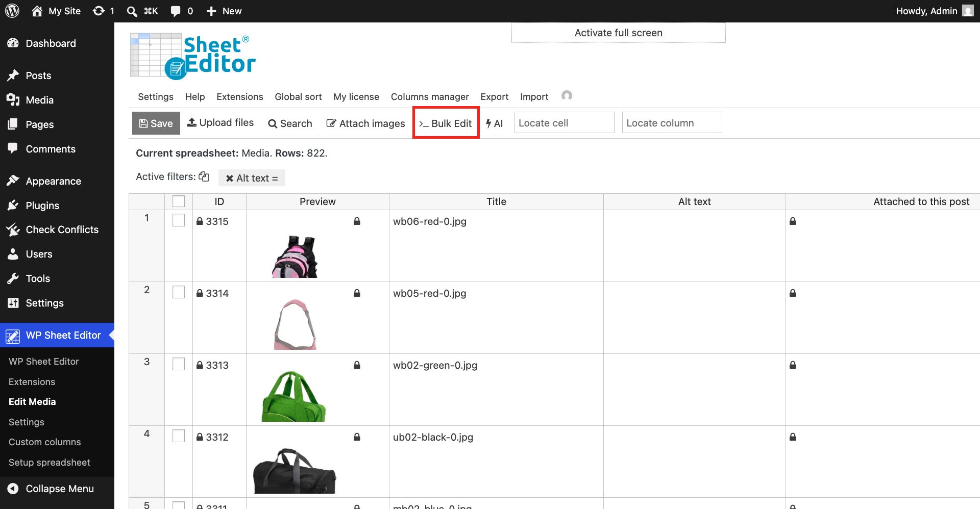Open Check Conflicts in the sidebar
The image size is (980, 509).
pyautogui.click(x=62, y=230)
